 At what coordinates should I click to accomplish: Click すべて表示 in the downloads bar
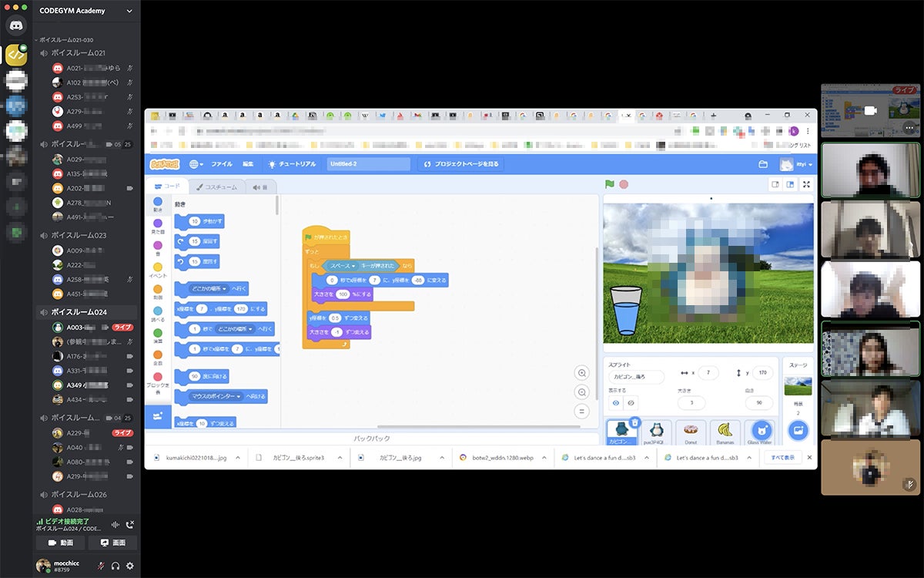coord(782,457)
